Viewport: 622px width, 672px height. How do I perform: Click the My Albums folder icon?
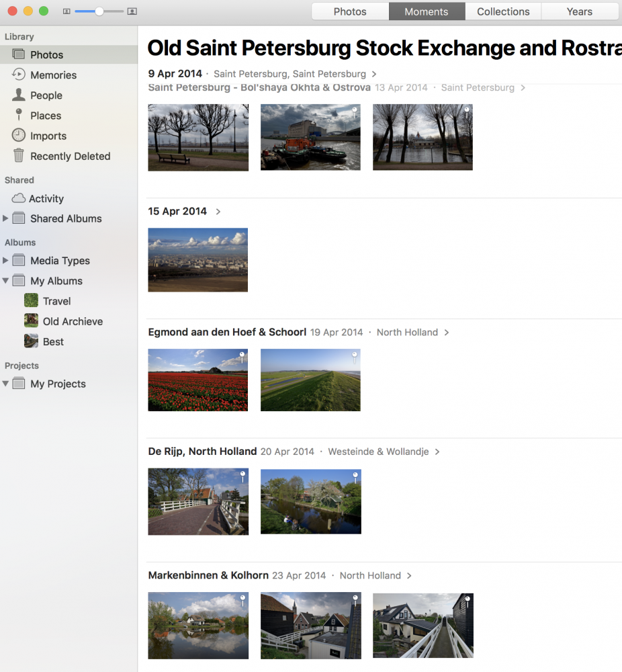(x=18, y=281)
